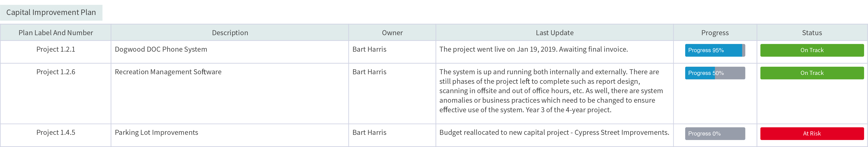Select the Capital Improvement Plan title tab
868x147 pixels.
point(51,12)
